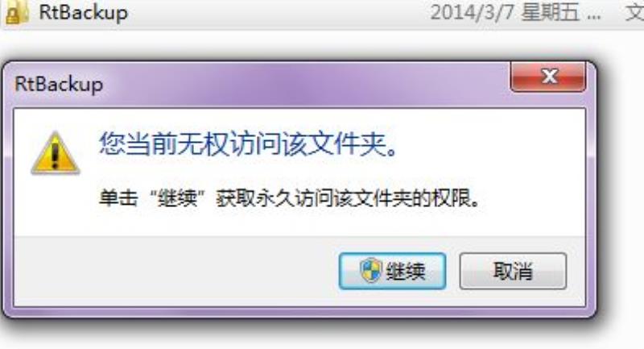Click the UAC shield icon on 继续
Image resolution: width=644 pixels, height=349 pixels.
pos(371,271)
